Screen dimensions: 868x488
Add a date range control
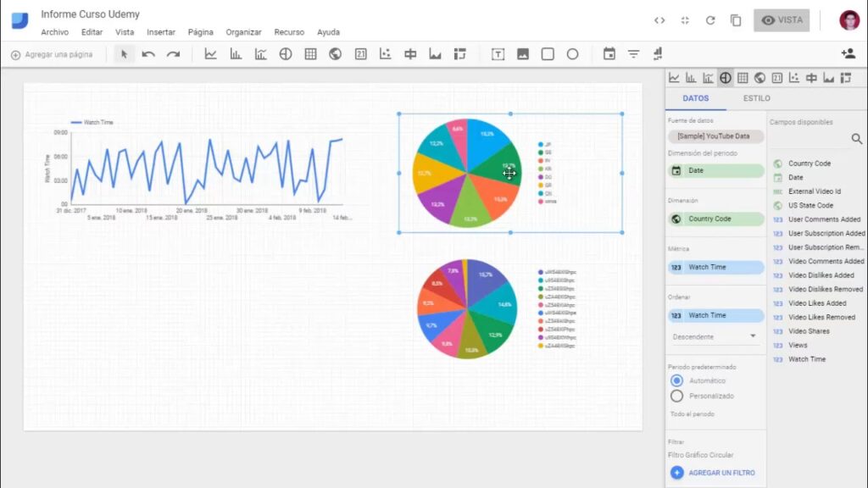click(609, 54)
